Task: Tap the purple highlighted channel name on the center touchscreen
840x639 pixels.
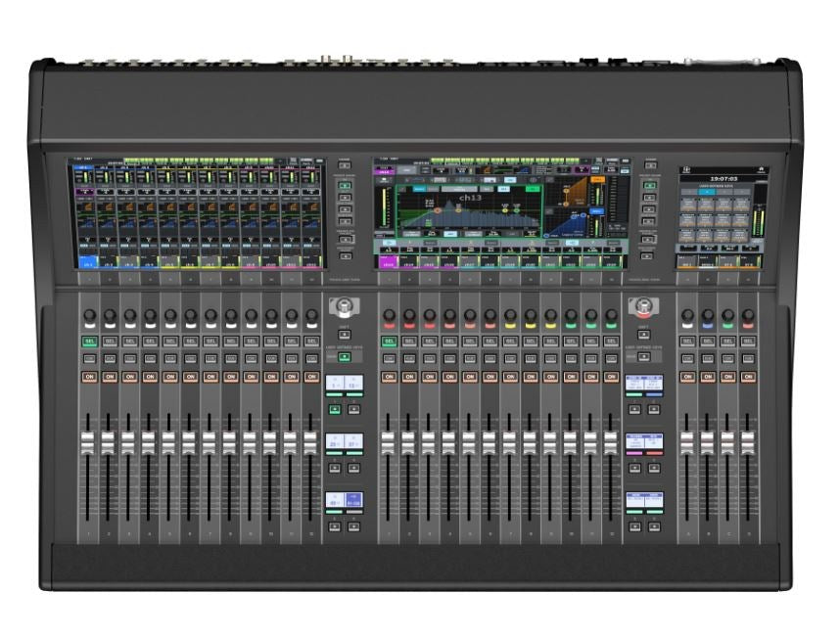Action: pyautogui.click(x=387, y=262)
